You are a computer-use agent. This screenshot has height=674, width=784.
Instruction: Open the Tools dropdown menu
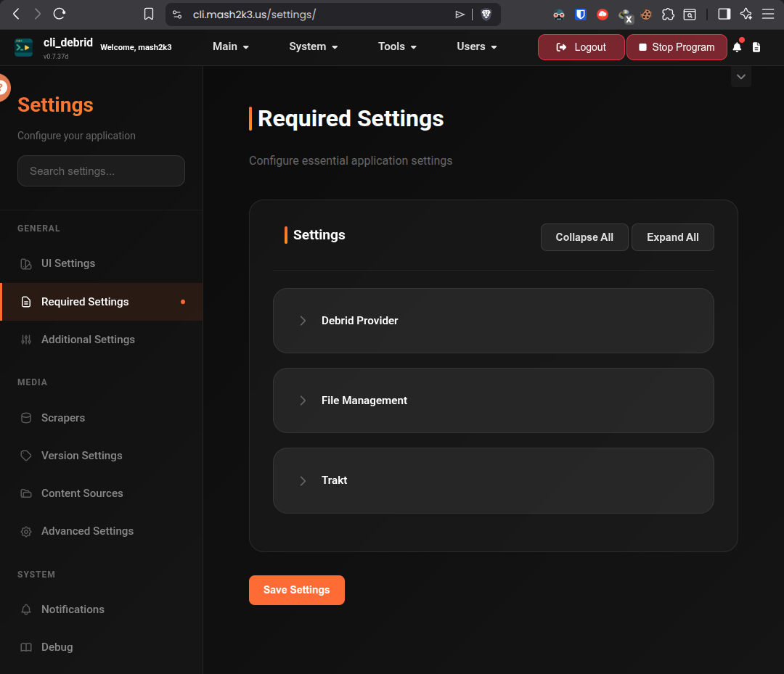point(397,47)
